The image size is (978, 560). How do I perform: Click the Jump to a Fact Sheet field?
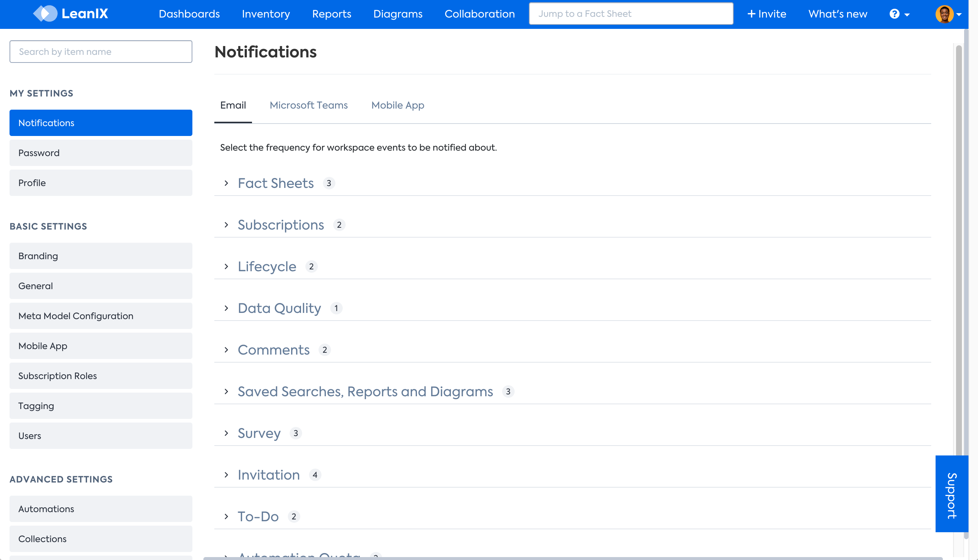tap(631, 14)
